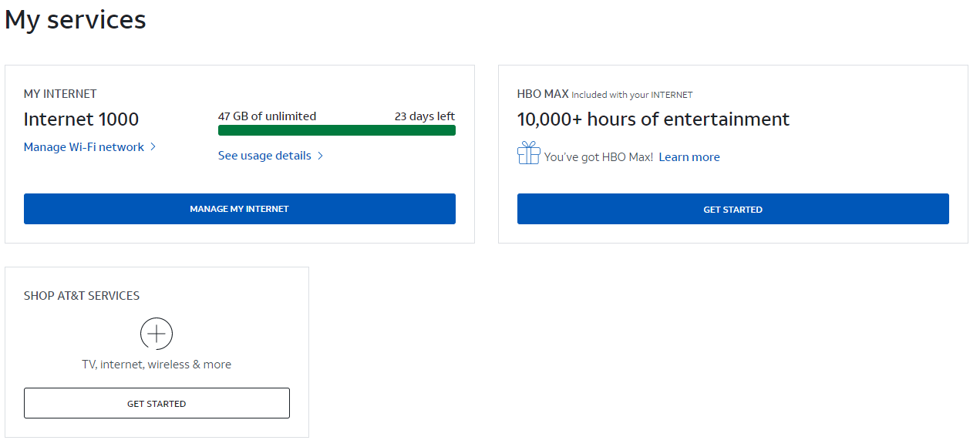Open Manage Wi-Fi network link
This screenshot has height=447, width=980.
[84, 146]
